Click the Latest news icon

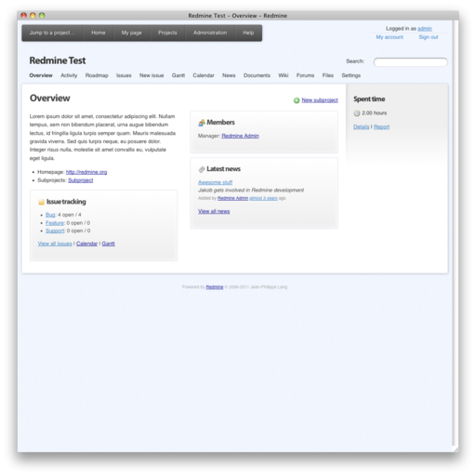202,169
